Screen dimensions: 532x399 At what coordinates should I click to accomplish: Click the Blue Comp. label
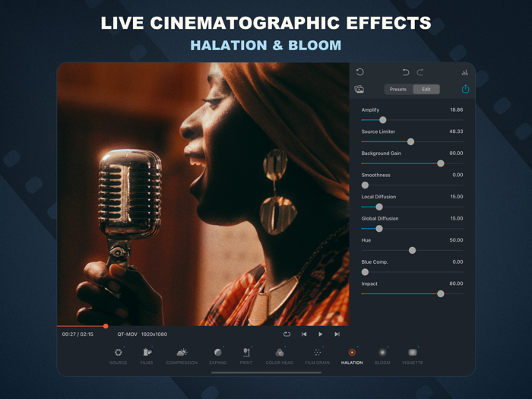375,262
